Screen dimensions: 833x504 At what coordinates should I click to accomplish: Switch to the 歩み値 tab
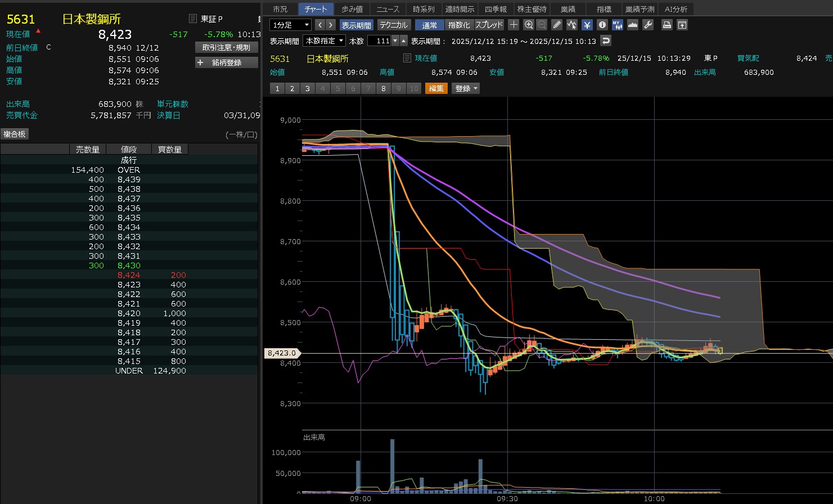[352, 9]
